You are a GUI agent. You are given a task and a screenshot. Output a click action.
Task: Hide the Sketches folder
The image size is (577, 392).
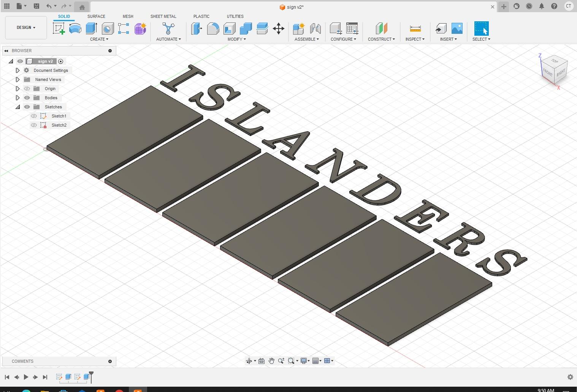point(27,107)
